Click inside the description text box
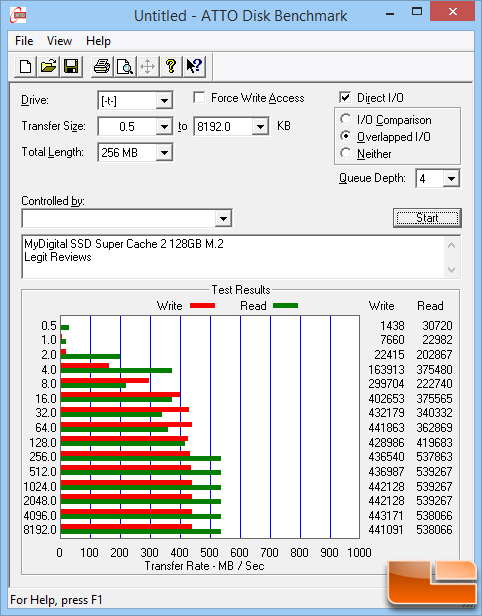482x616 pixels. click(x=234, y=257)
